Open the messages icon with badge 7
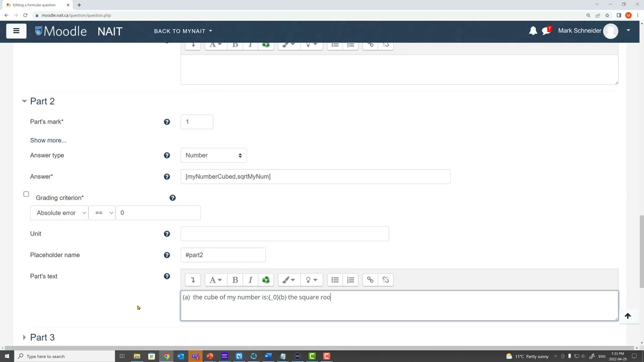 pos(546,31)
